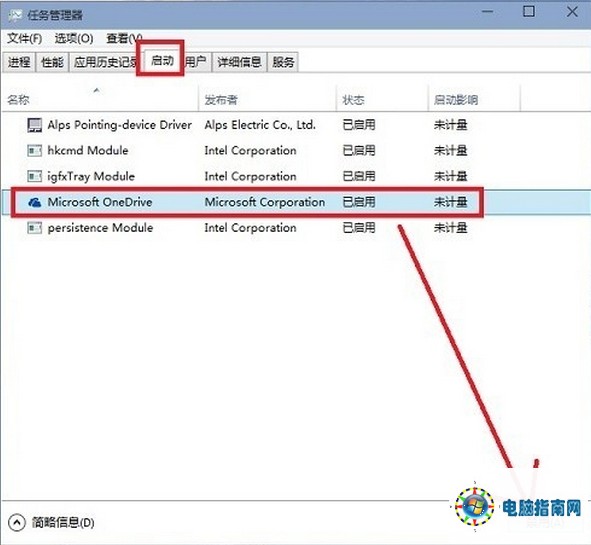Switch to the 详细信息 tab
The height and width of the screenshot is (545, 591).
point(239,62)
